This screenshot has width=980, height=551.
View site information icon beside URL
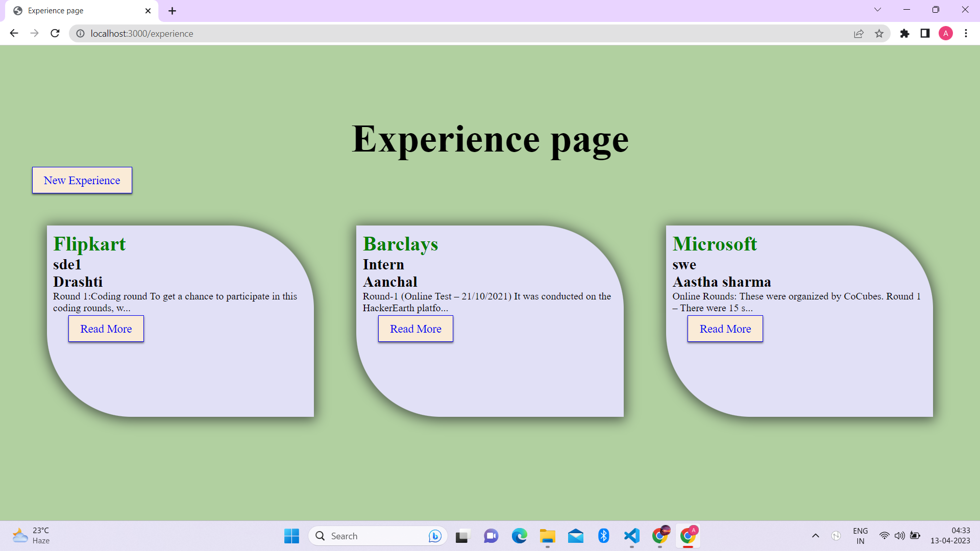[x=80, y=34]
